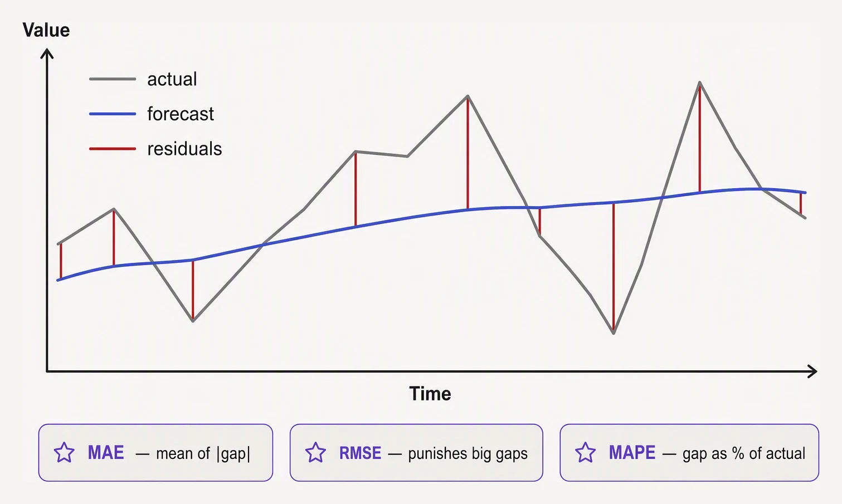The width and height of the screenshot is (842, 504).
Task: Click the star icon beside MAPE
Action: pos(586,452)
